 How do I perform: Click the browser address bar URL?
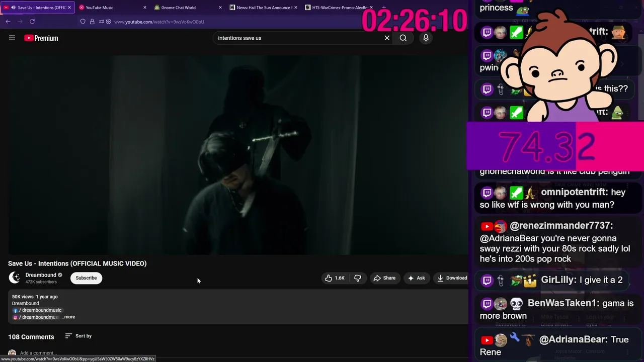159,22
